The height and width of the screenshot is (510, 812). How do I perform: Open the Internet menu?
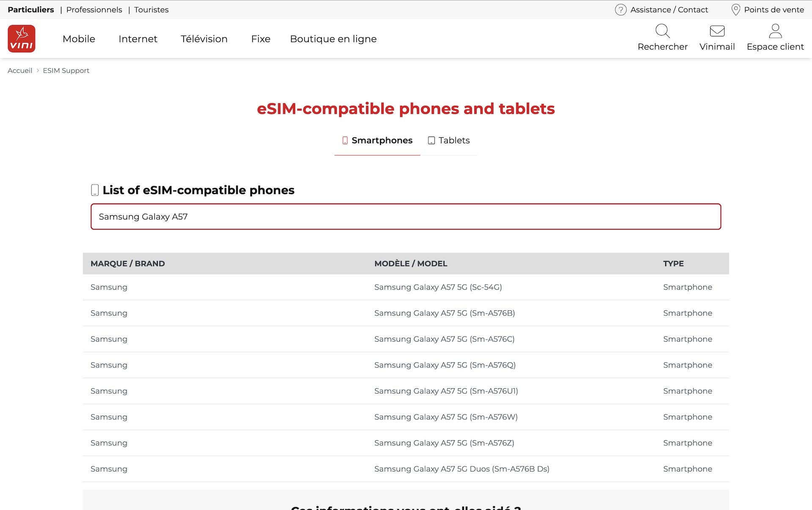138,39
